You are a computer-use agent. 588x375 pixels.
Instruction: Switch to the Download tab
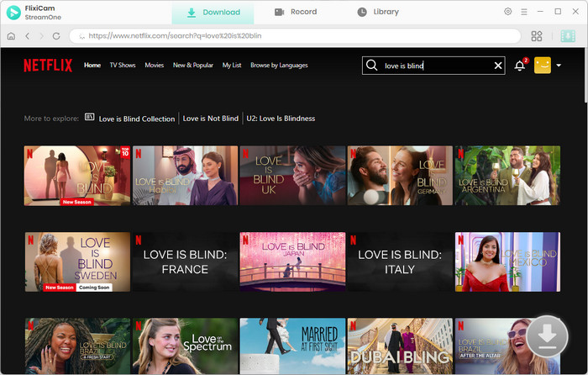pos(213,13)
